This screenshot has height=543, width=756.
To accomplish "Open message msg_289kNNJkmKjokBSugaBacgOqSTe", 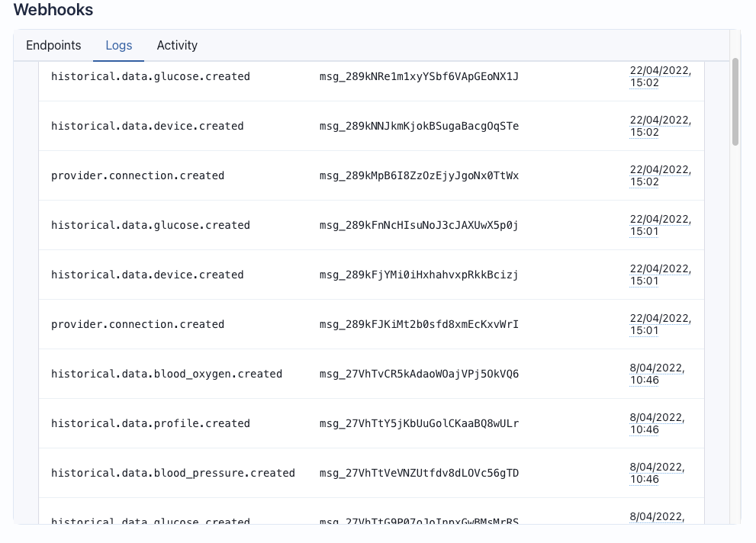I will point(419,127).
